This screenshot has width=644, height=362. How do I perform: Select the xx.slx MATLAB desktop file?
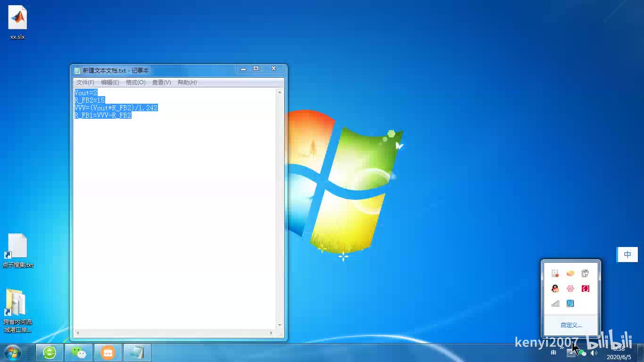tap(17, 23)
